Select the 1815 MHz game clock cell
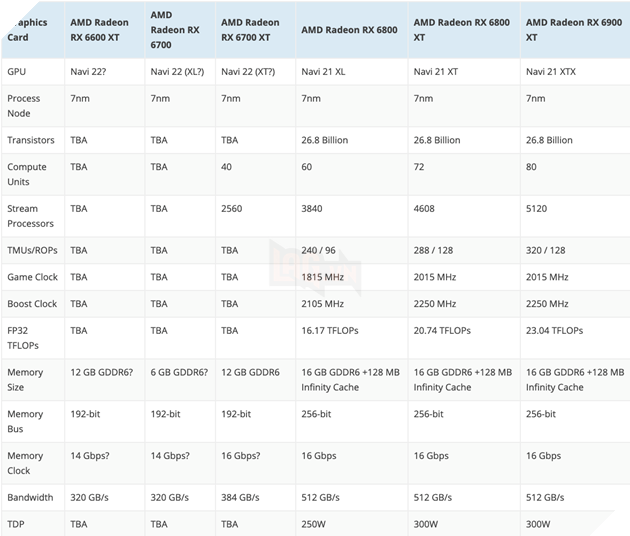This screenshot has height=536, width=630. pos(325,277)
